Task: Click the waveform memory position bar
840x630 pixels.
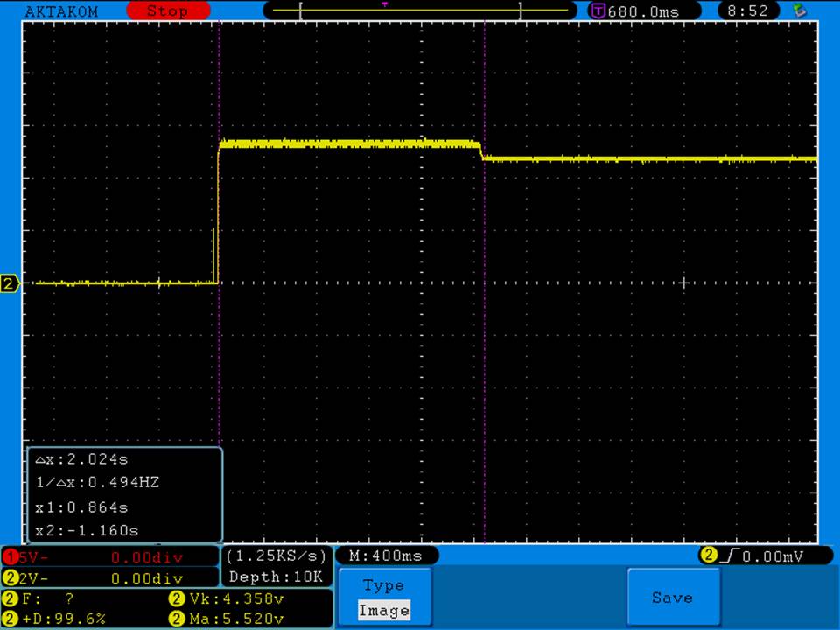Action: click(x=409, y=11)
